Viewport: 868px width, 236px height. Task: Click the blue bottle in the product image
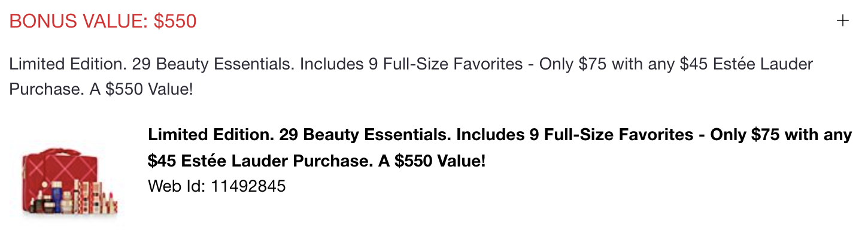[x=57, y=196]
